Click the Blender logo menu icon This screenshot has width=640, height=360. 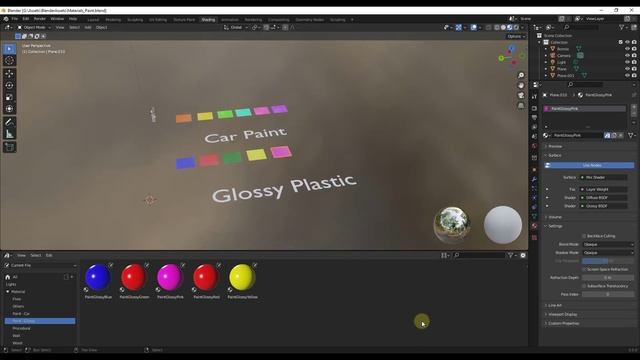coord(6,19)
